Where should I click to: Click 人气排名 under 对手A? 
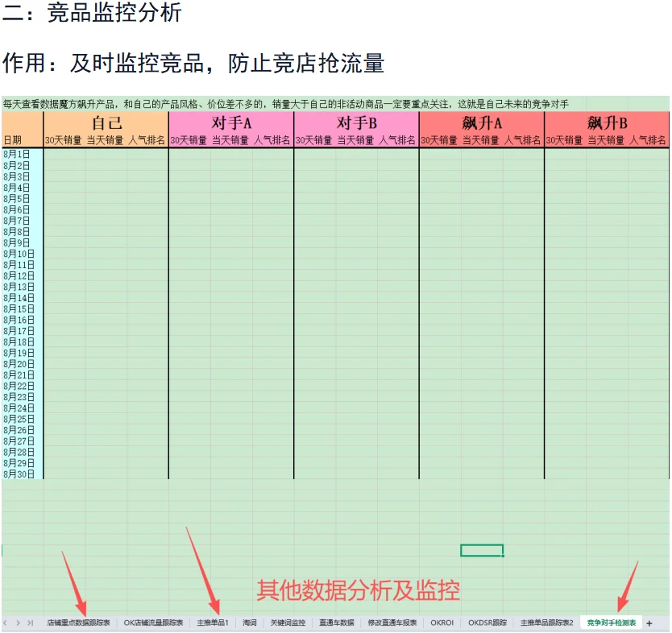272,140
